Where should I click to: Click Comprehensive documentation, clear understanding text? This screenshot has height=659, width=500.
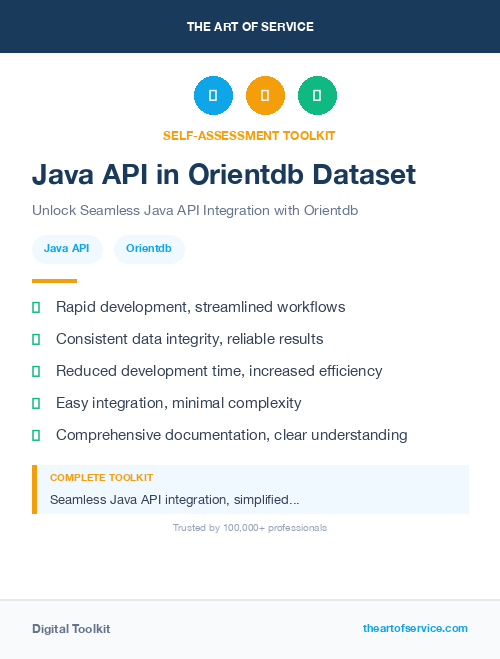[x=232, y=435]
